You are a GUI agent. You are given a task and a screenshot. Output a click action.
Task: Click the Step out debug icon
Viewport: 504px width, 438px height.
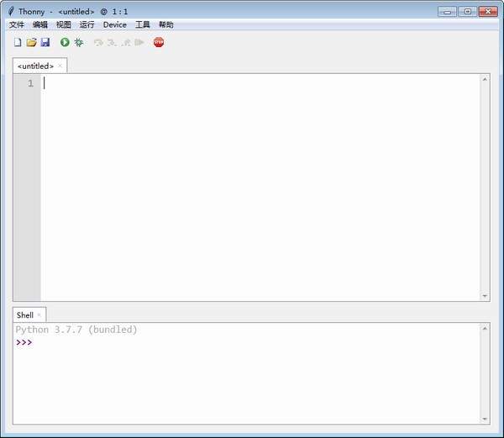[x=126, y=42]
